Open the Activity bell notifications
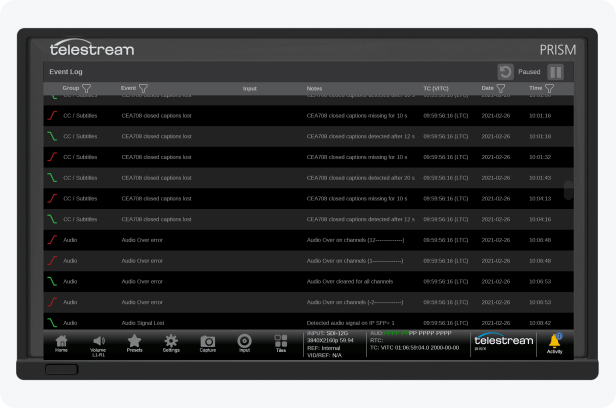The width and height of the screenshot is (616, 408). (555, 344)
